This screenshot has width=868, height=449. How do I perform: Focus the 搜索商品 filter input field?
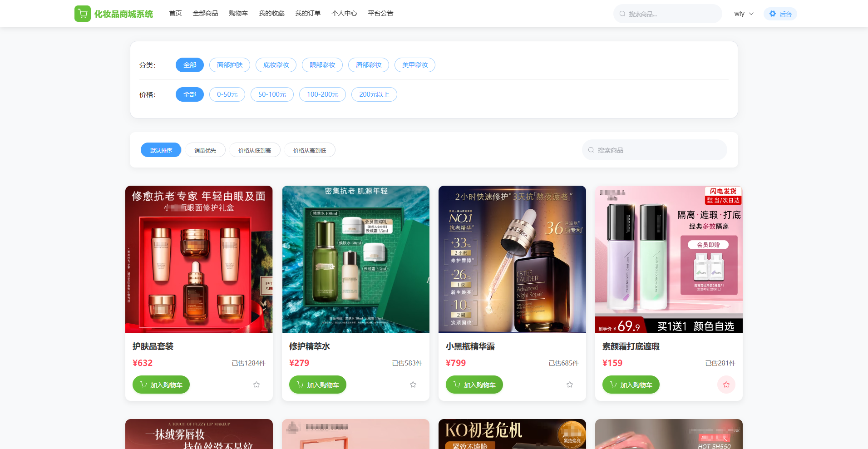click(658, 150)
